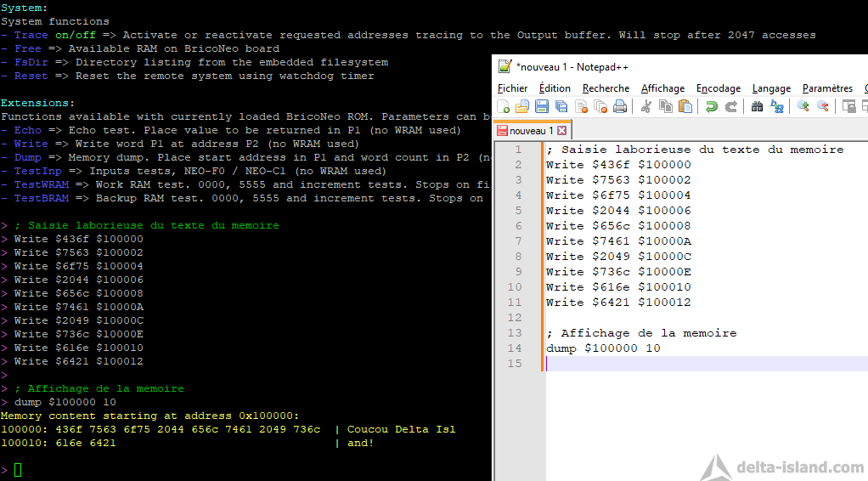This screenshot has height=481, width=868.
Task: Click the paste clipboard icon
Action: [685, 106]
